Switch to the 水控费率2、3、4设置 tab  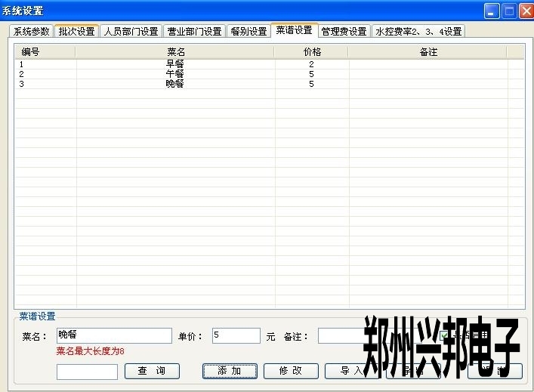point(418,32)
